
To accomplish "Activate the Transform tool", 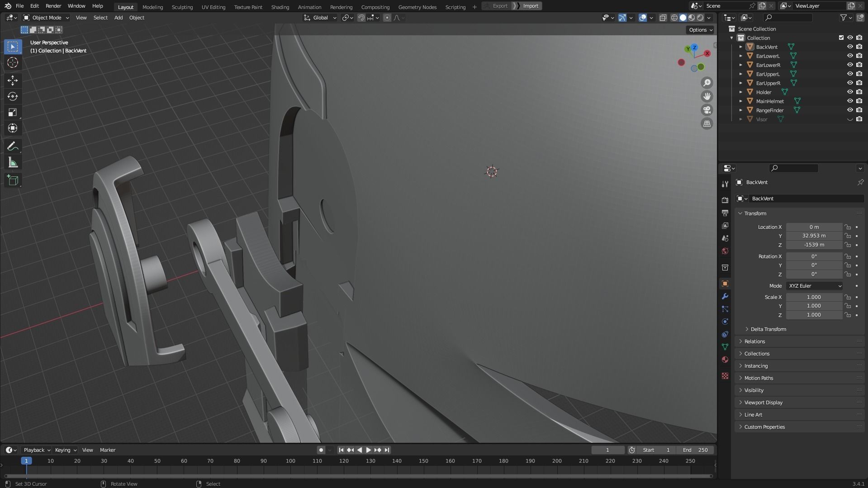I will point(13,128).
